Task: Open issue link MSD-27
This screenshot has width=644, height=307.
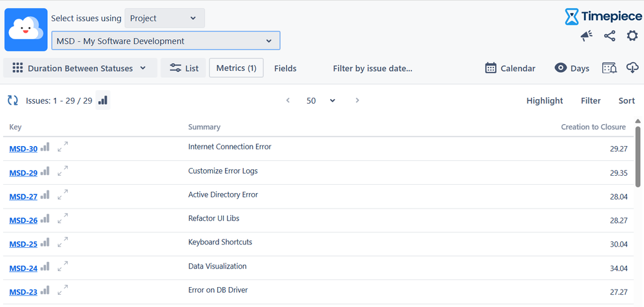Action: 23,197
